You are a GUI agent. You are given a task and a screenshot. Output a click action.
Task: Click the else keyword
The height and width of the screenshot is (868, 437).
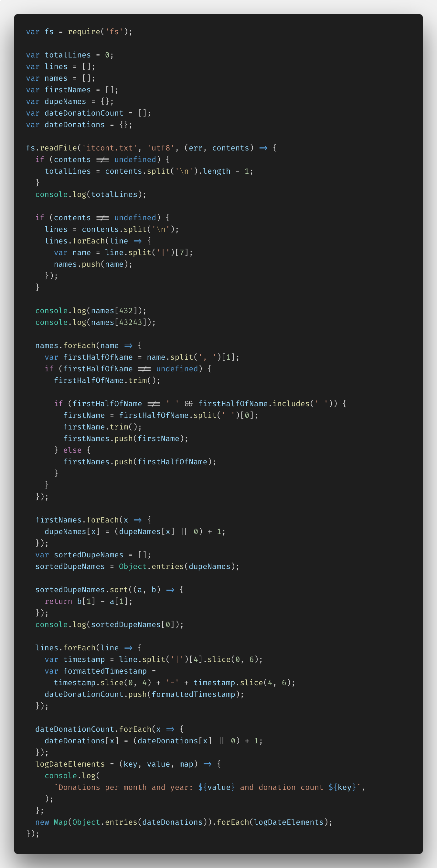point(72,450)
